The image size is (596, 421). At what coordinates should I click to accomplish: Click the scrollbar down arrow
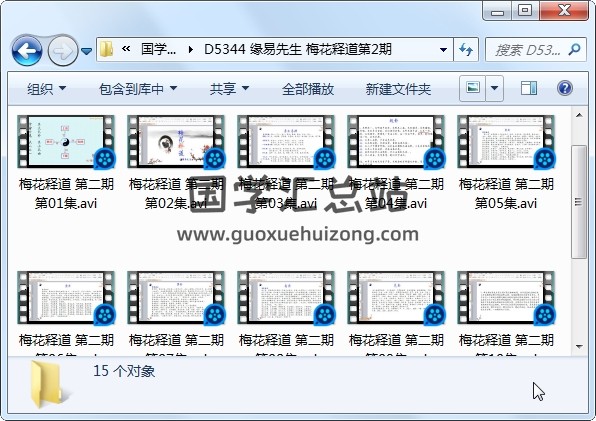pyautogui.click(x=579, y=347)
